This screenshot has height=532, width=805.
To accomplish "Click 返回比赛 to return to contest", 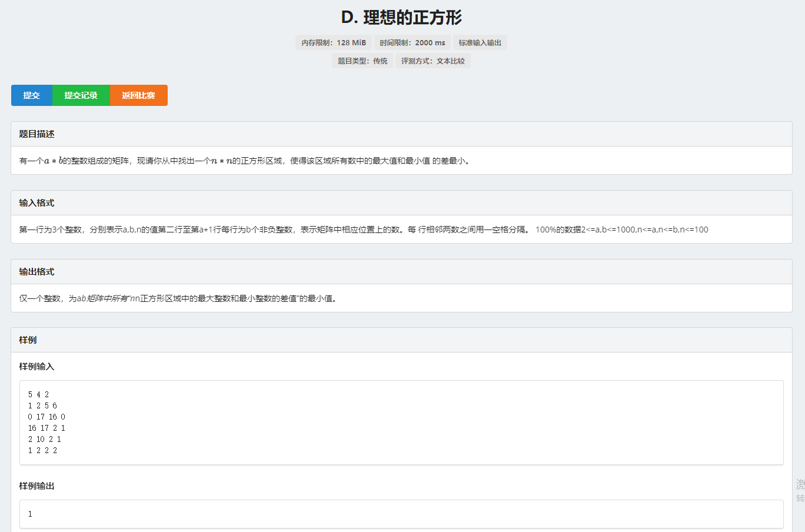I will point(139,95).
